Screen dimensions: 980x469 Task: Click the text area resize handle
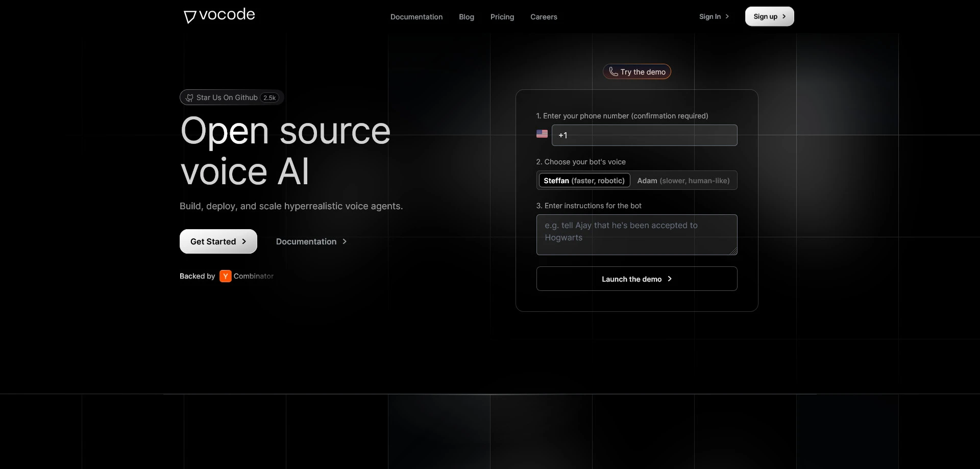pos(733,251)
